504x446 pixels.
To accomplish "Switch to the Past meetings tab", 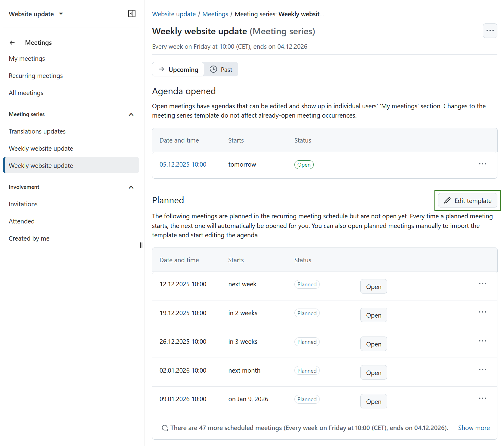I will coord(221,69).
